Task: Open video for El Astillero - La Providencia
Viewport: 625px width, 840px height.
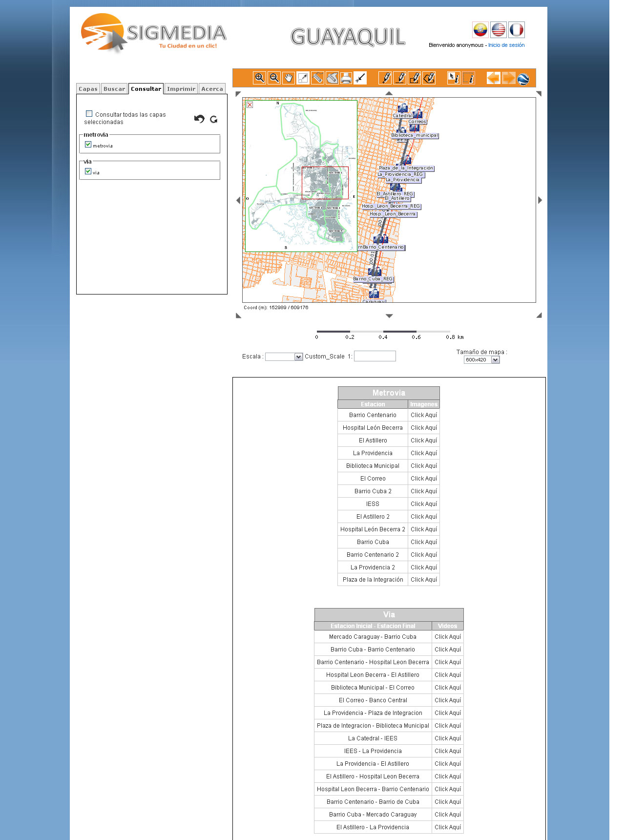Action: [x=448, y=827]
